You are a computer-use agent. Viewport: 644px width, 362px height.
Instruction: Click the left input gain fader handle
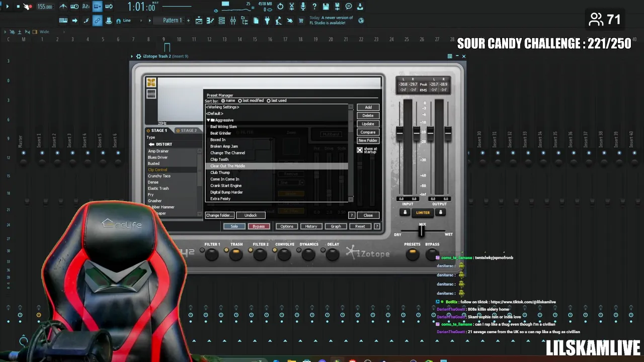click(x=399, y=132)
